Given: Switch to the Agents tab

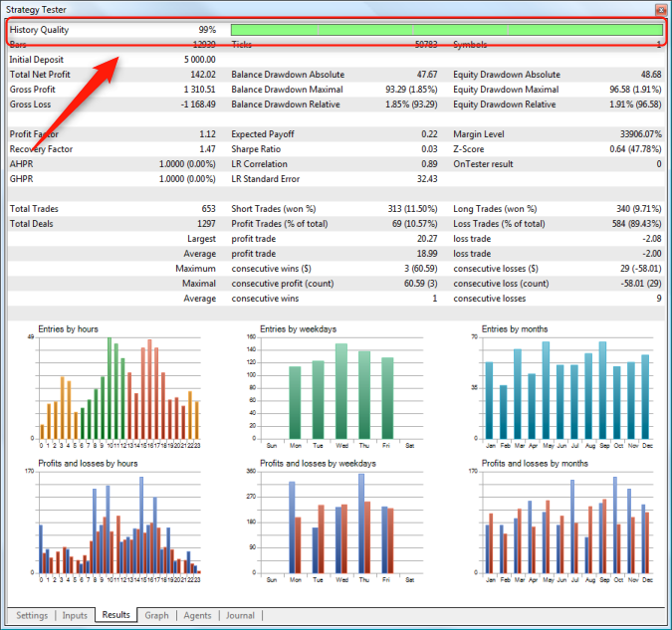Looking at the screenshot, I should pyautogui.click(x=197, y=615).
